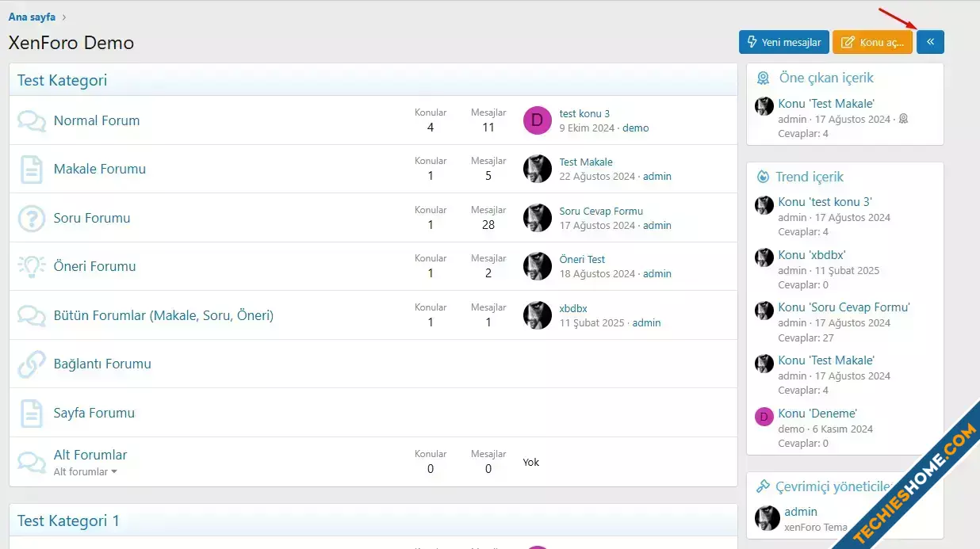The image size is (980, 549).
Task: Open trending Konu 'Deneme'
Action: (x=817, y=414)
